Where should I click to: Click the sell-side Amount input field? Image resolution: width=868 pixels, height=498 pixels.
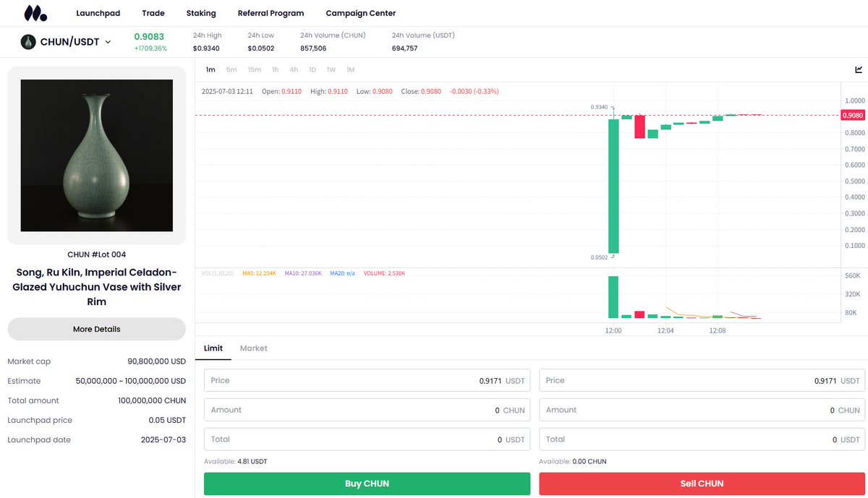click(x=700, y=410)
